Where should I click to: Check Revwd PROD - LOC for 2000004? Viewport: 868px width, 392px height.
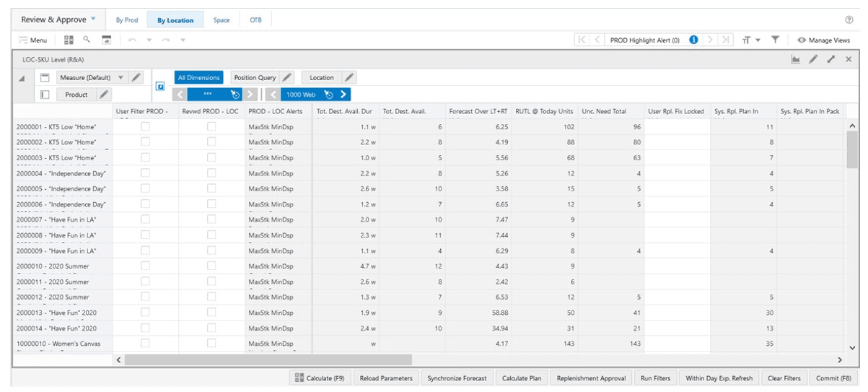[x=211, y=173]
